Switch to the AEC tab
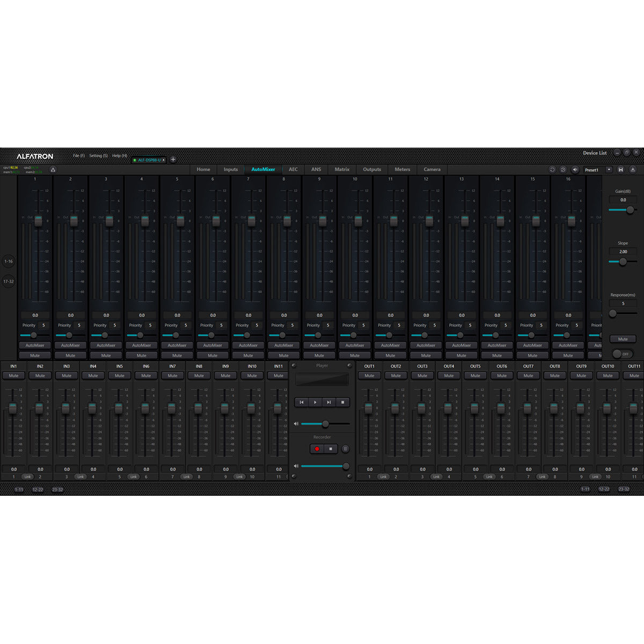The height and width of the screenshot is (644, 644). (292, 170)
